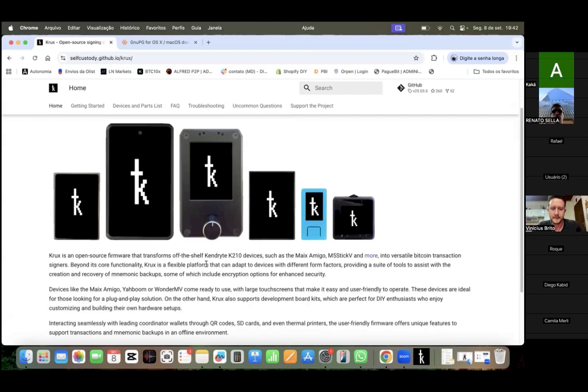Open the App Store from the Dock
The image size is (588, 392).
[x=308, y=356]
